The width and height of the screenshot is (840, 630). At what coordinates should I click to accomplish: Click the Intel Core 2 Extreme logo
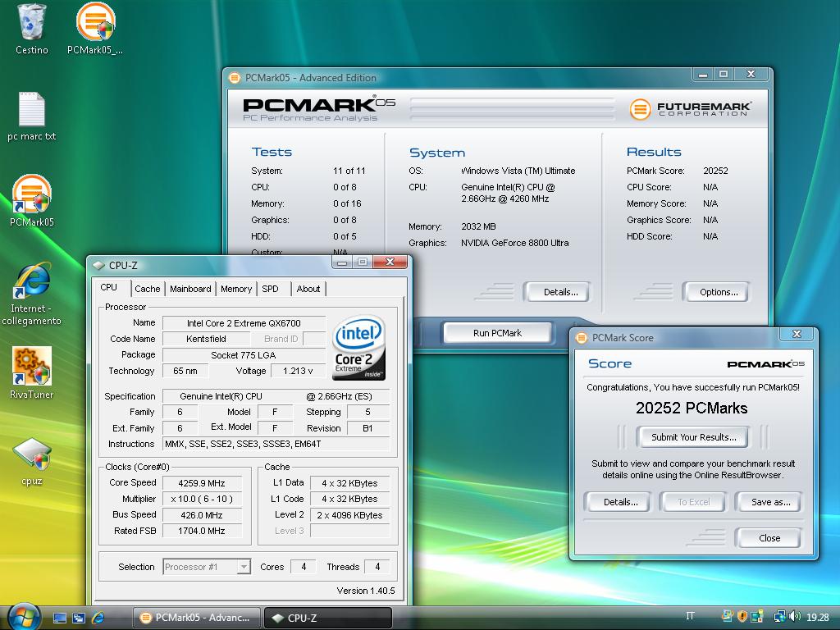tap(359, 348)
